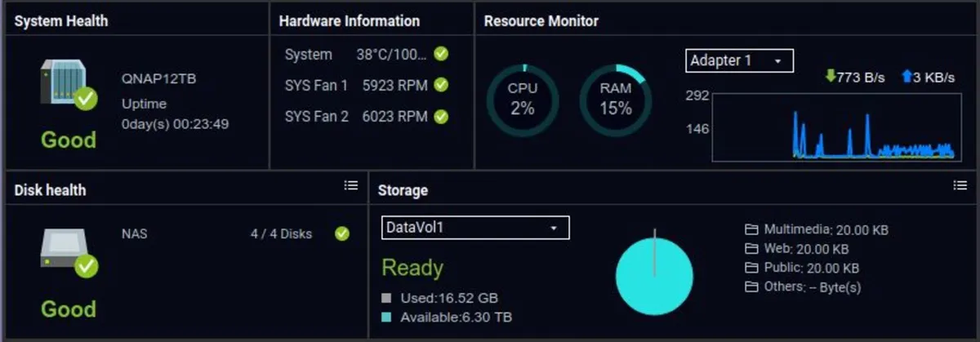Screen dimensions: 980x342
Task: Expand the DataVol1 volume dropdown
Action: tap(475, 228)
